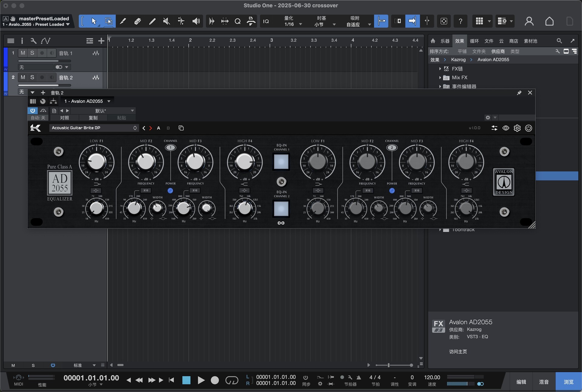Viewport: 582px width, 392px height.
Task: Open the 混音 mixer view
Action: tap(544, 382)
